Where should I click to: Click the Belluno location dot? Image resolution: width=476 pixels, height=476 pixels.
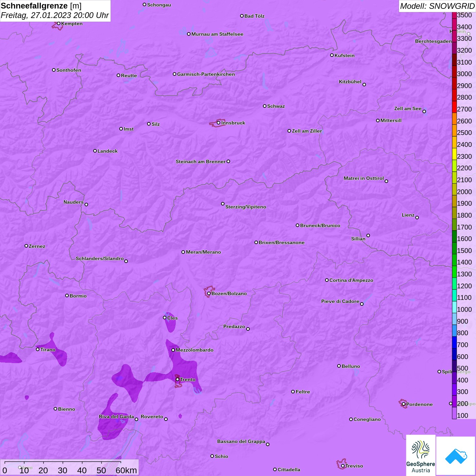tap(339, 366)
